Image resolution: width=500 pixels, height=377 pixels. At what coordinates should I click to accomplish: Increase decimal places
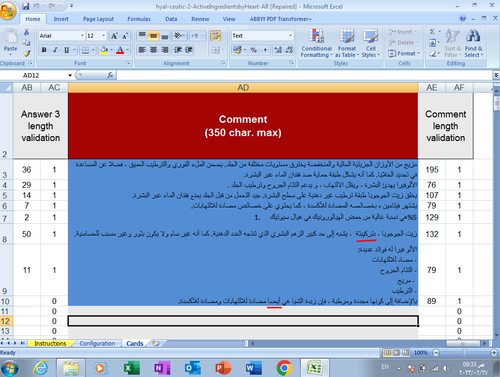pyautogui.click(x=278, y=50)
